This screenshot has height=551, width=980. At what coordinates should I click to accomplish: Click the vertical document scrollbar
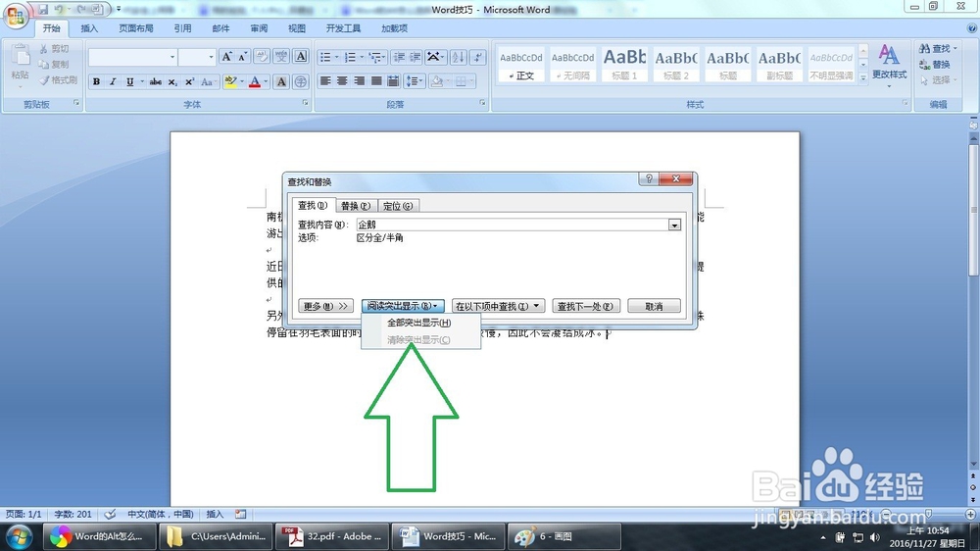(973, 210)
